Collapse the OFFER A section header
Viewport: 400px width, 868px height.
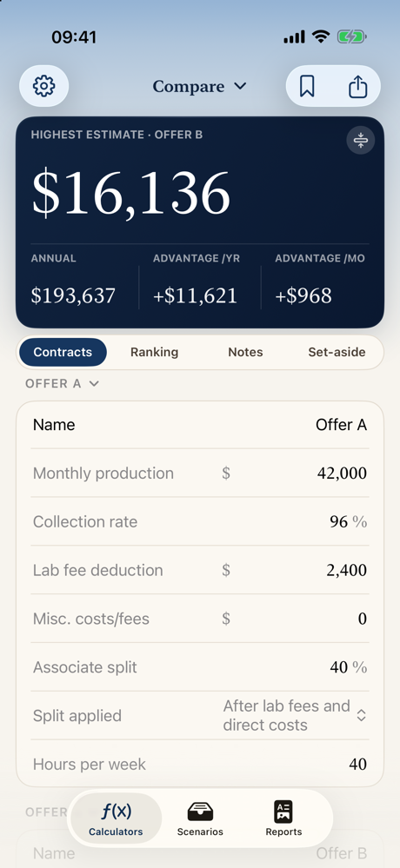click(x=62, y=384)
